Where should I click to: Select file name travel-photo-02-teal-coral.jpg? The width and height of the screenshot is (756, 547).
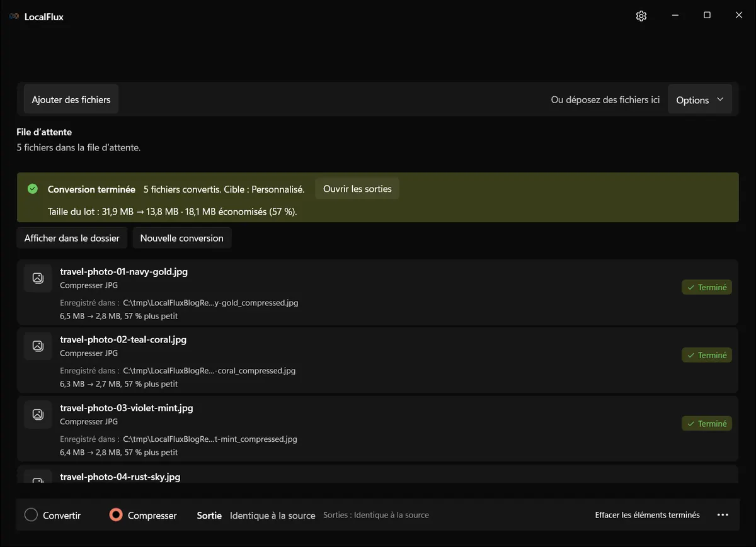point(123,340)
